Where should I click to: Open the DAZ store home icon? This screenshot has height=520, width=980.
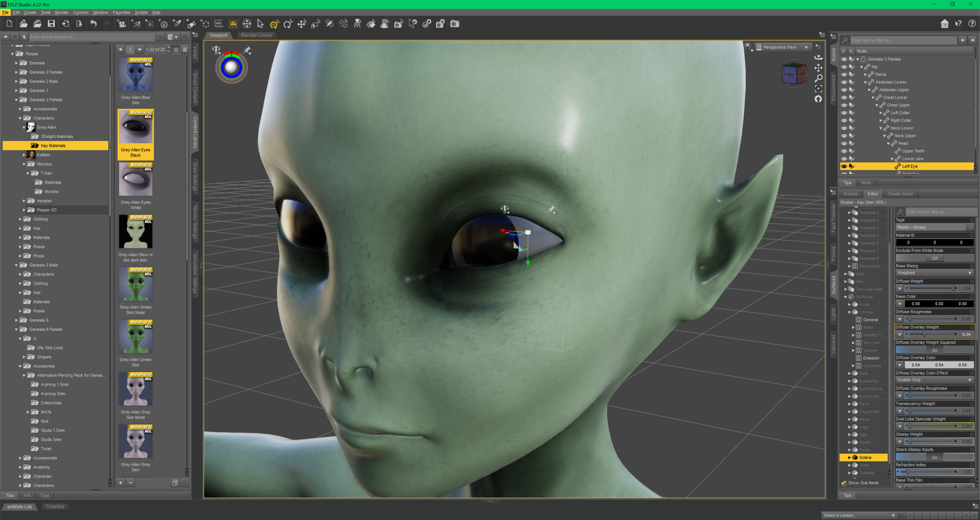click(x=944, y=23)
